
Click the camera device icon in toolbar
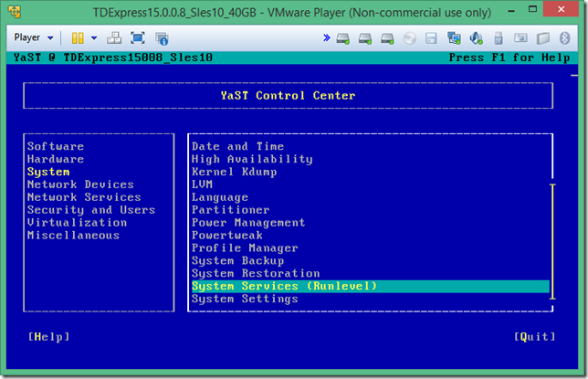tap(520, 37)
